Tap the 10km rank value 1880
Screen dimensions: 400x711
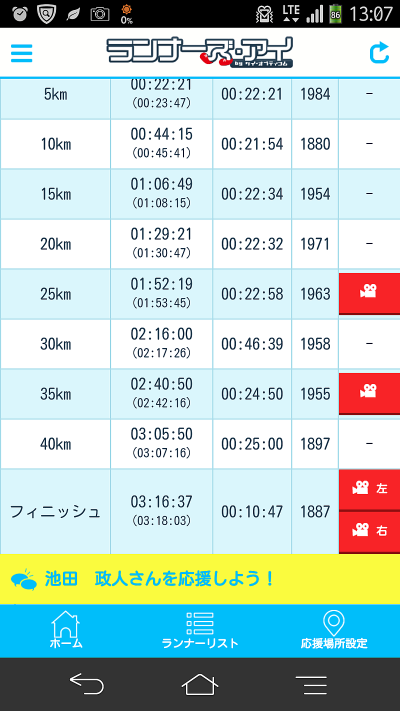[315, 145]
